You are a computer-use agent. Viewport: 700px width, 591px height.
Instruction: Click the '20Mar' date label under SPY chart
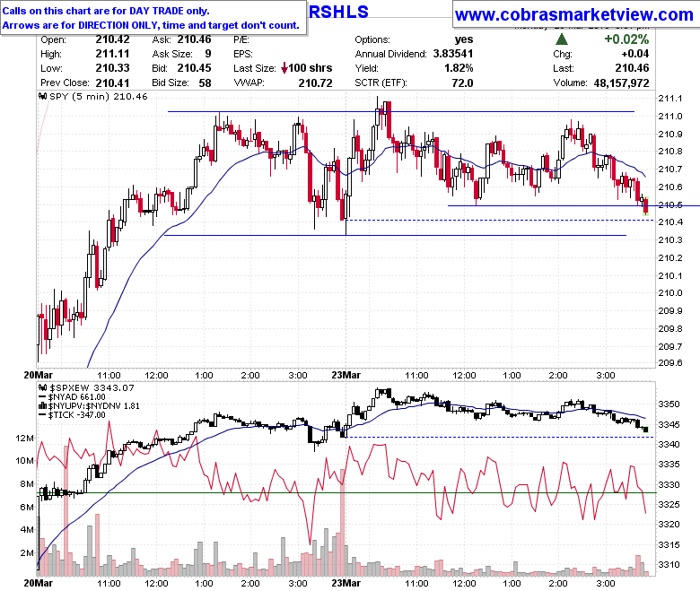pos(38,375)
